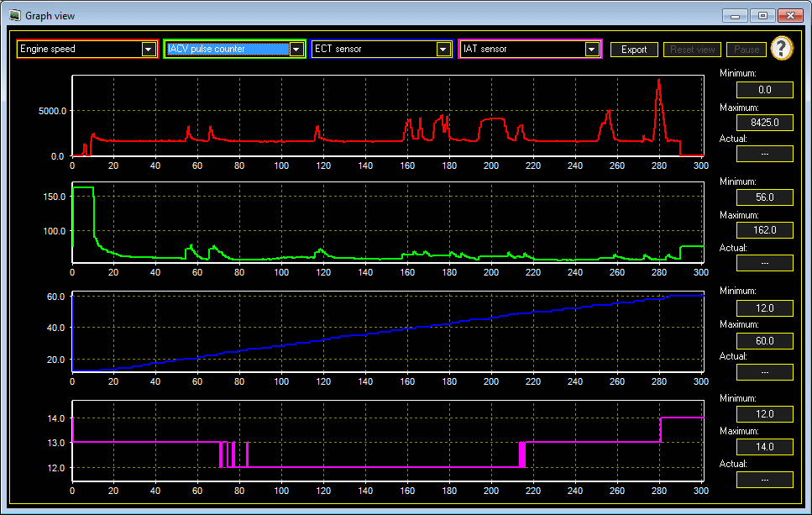The height and width of the screenshot is (515, 812).
Task: Click the Engine speed Actual value box
Action: [764, 154]
